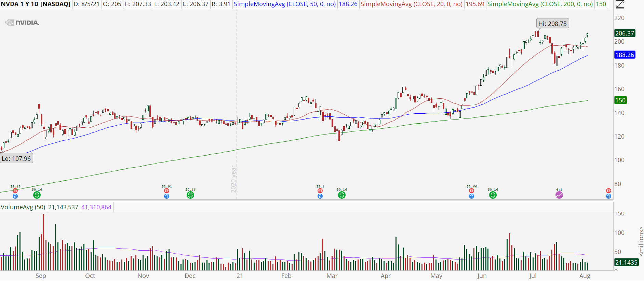Click the Oct label on time axis
Image resolution: width=644 pixels, height=281 pixels.
(x=90, y=276)
